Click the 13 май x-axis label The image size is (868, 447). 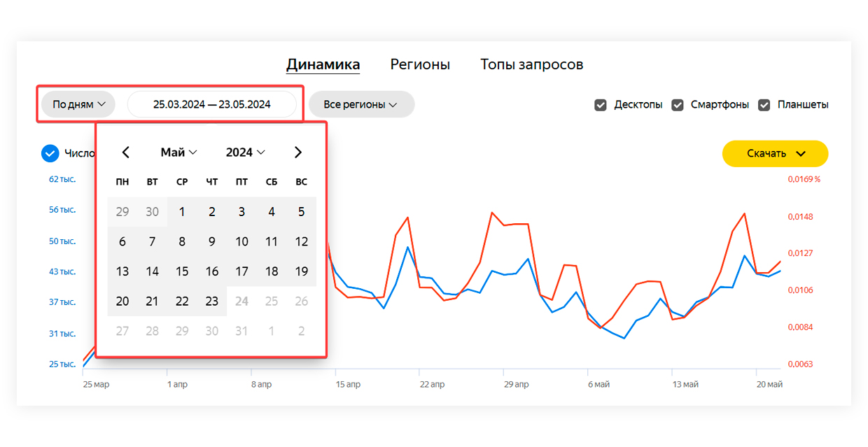point(685,385)
